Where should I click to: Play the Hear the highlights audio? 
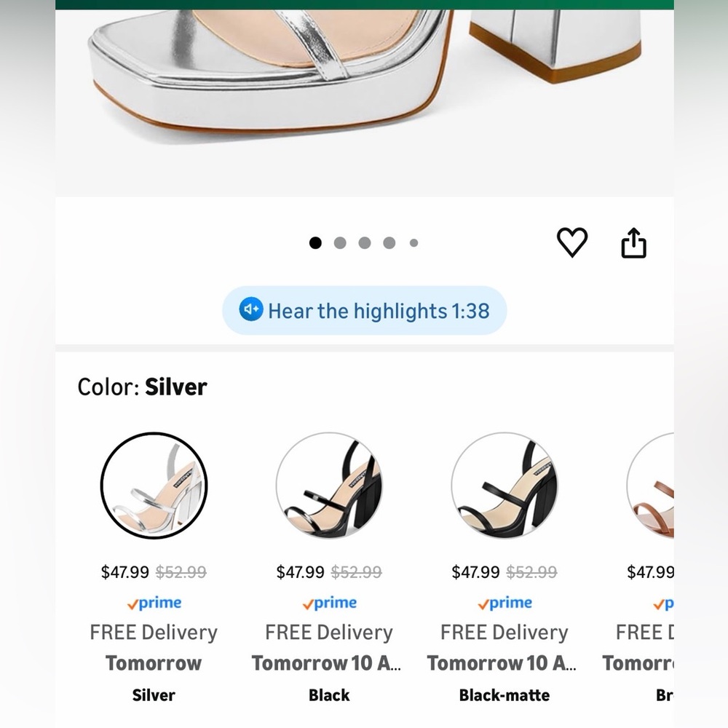pos(365,311)
